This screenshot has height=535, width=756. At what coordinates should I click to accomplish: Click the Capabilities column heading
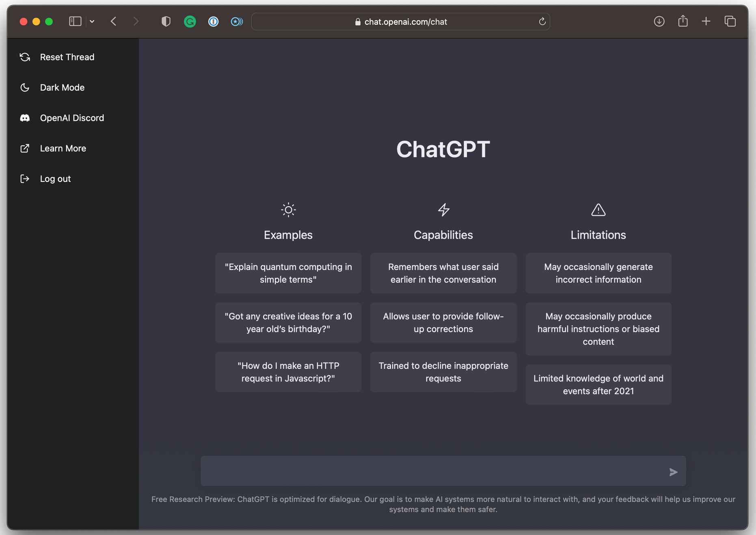pyautogui.click(x=443, y=235)
